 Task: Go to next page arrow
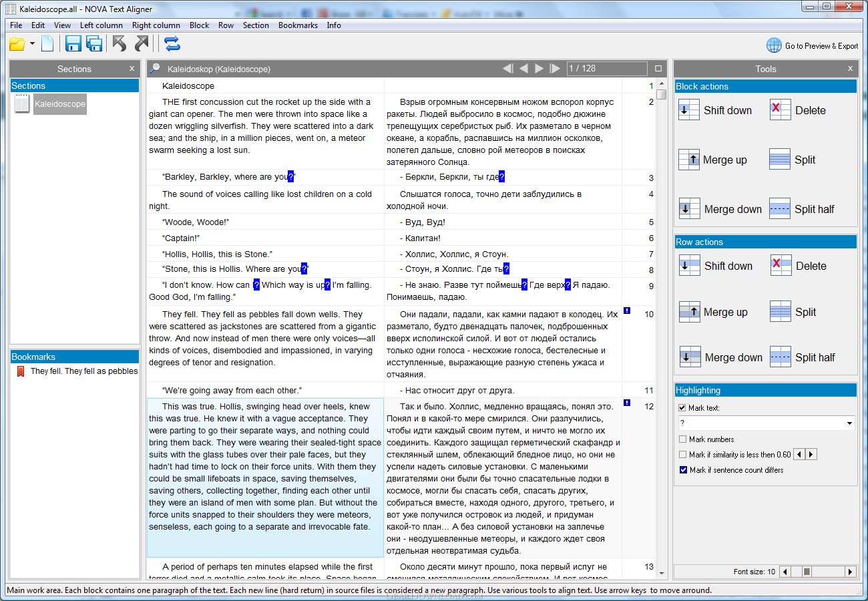click(x=539, y=68)
